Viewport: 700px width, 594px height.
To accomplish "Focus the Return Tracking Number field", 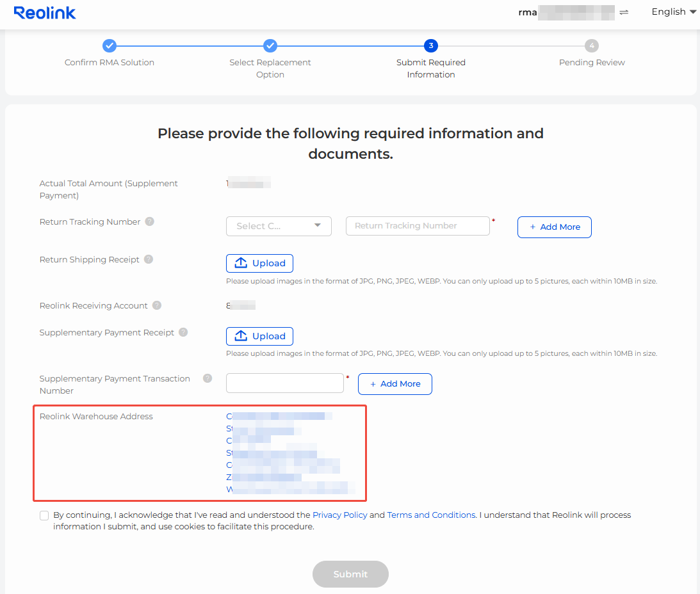I will (x=418, y=226).
